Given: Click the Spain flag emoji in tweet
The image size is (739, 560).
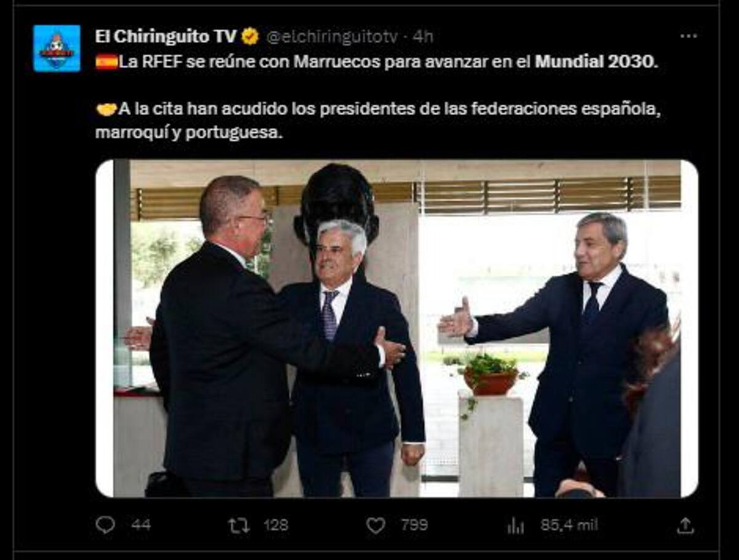Looking at the screenshot, I should coord(107,62).
